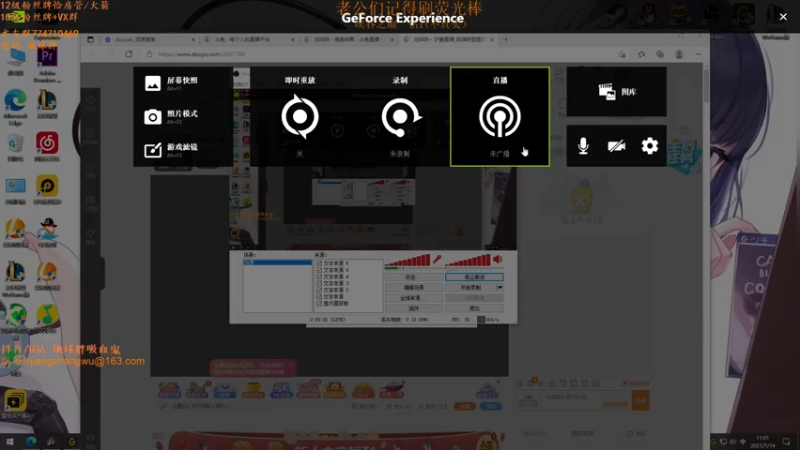800x450 pixels.
Task: Open the yellow G taskbar icon
Action: [x=72, y=442]
